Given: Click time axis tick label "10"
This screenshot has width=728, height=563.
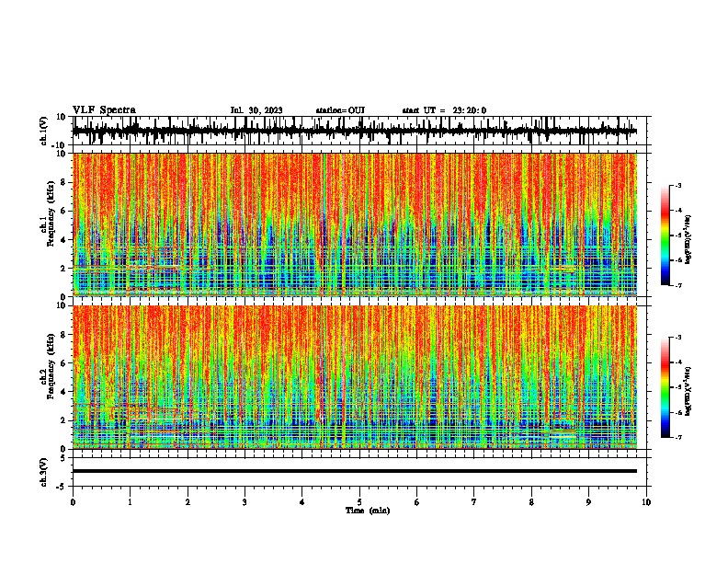Looking at the screenshot, I should click(x=646, y=502).
